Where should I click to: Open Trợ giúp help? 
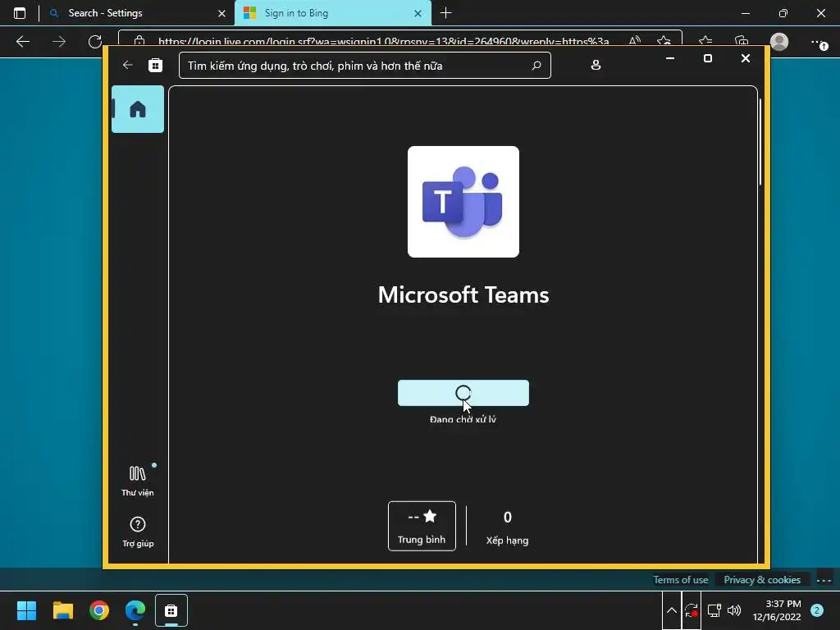coord(138,532)
